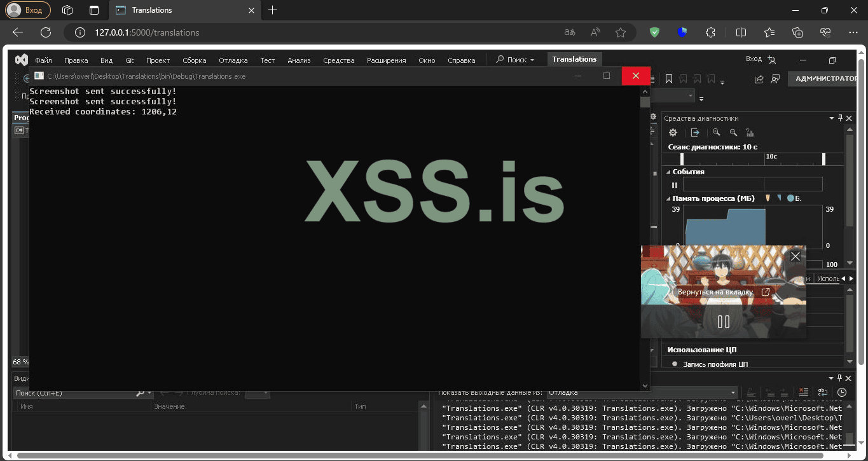Viewport: 868px width, 461px height.
Task: Pin the output panel
Action: pos(840,377)
